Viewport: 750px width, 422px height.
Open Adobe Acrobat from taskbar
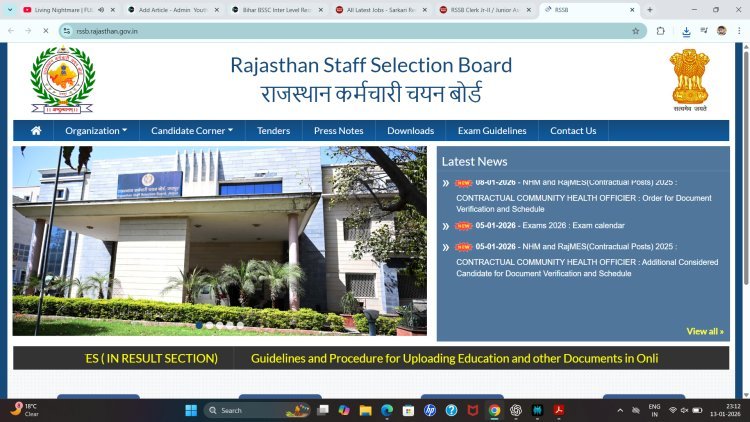(x=559, y=411)
